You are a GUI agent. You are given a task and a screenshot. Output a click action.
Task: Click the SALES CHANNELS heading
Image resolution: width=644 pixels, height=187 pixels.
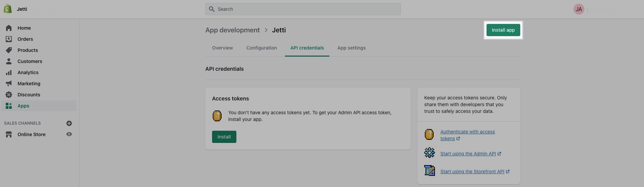pos(22,123)
